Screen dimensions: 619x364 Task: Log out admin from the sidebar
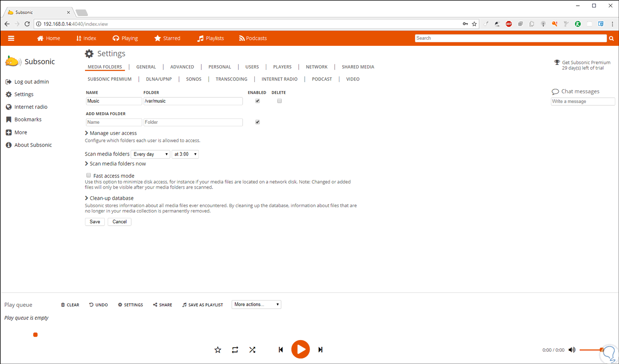pyautogui.click(x=27, y=82)
